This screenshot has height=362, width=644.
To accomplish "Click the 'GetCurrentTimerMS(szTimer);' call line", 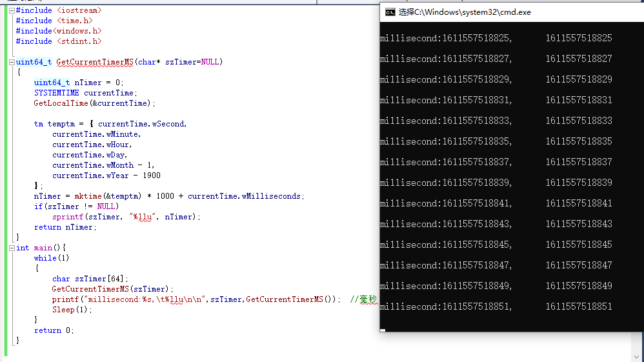I will [112, 289].
